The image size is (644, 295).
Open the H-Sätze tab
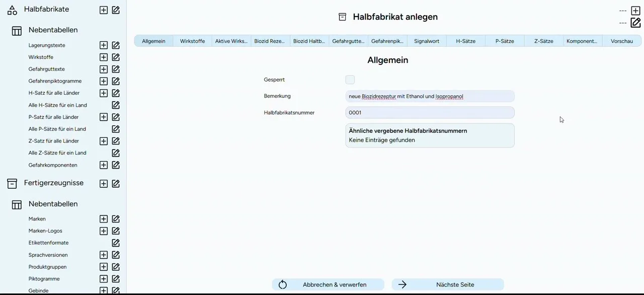(x=465, y=41)
